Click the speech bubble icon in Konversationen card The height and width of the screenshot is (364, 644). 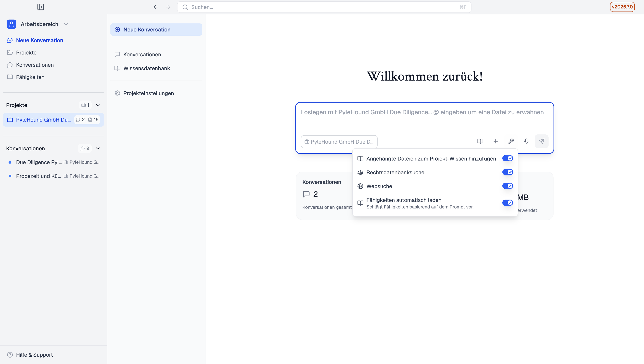point(306,194)
